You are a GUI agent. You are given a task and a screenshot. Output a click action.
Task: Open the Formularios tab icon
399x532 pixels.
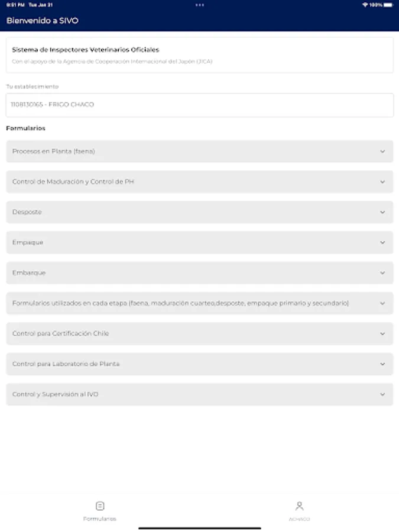(x=100, y=506)
